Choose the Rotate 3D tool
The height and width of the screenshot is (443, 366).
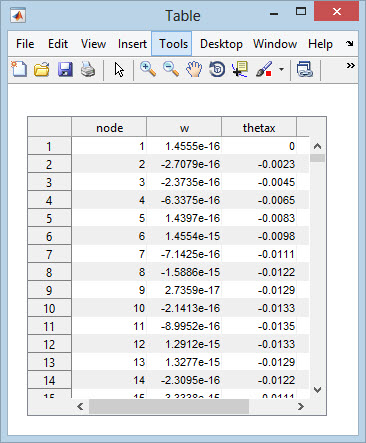pos(217,69)
